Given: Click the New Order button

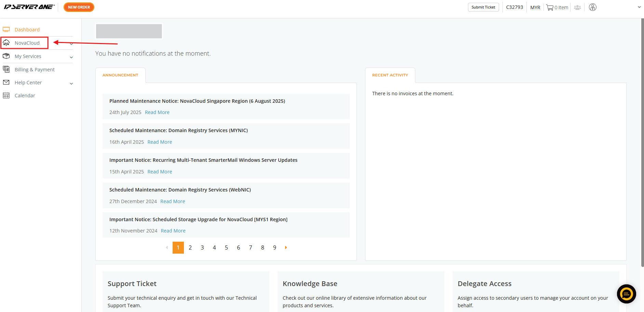Looking at the screenshot, I should (79, 7).
